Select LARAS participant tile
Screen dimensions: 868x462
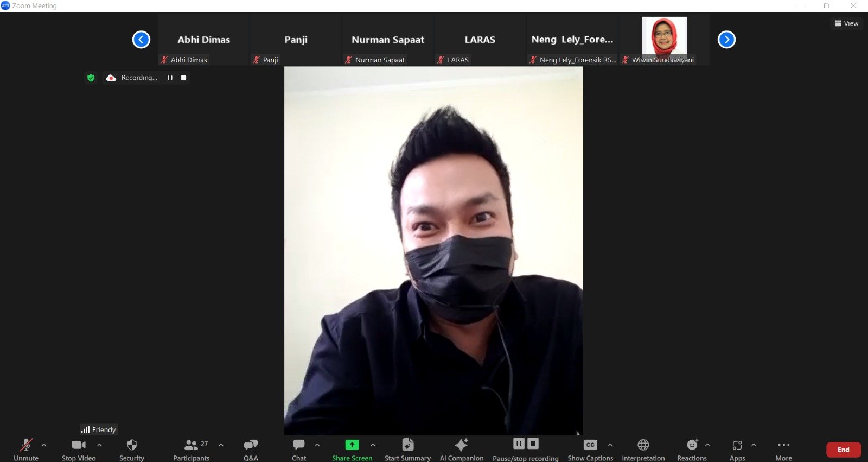pyautogui.click(x=480, y=40)
